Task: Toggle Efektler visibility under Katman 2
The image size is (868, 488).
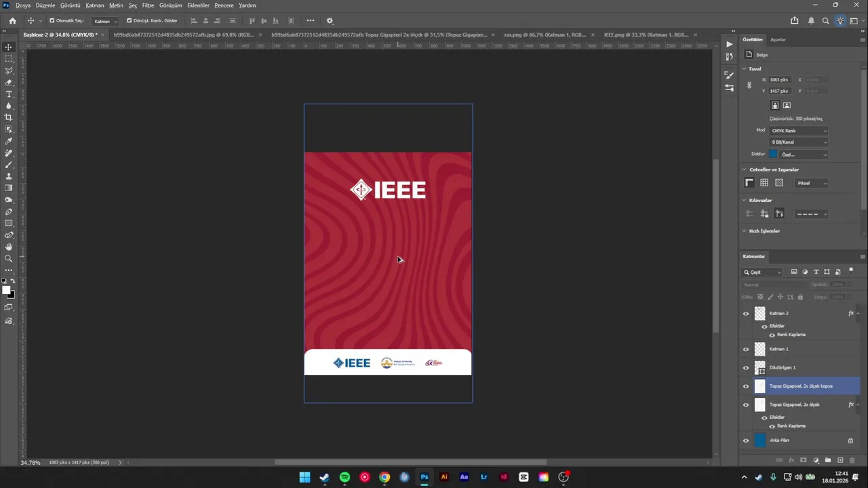Action: 764,326
